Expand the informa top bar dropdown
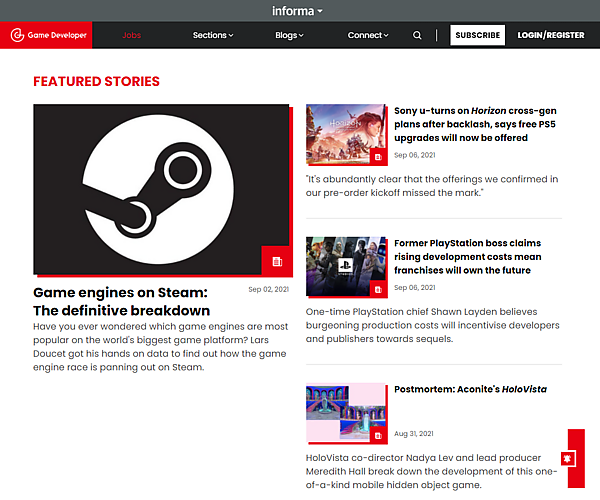 point(299,11)
